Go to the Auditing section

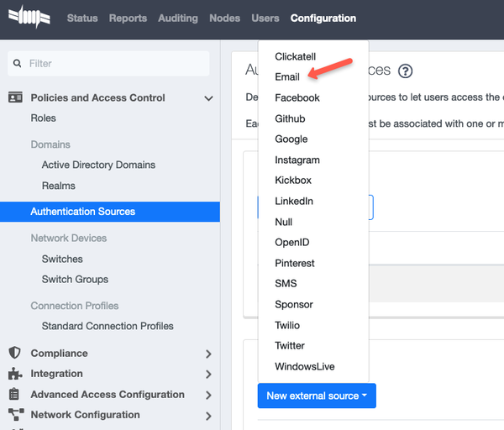[x=178, y=18]
